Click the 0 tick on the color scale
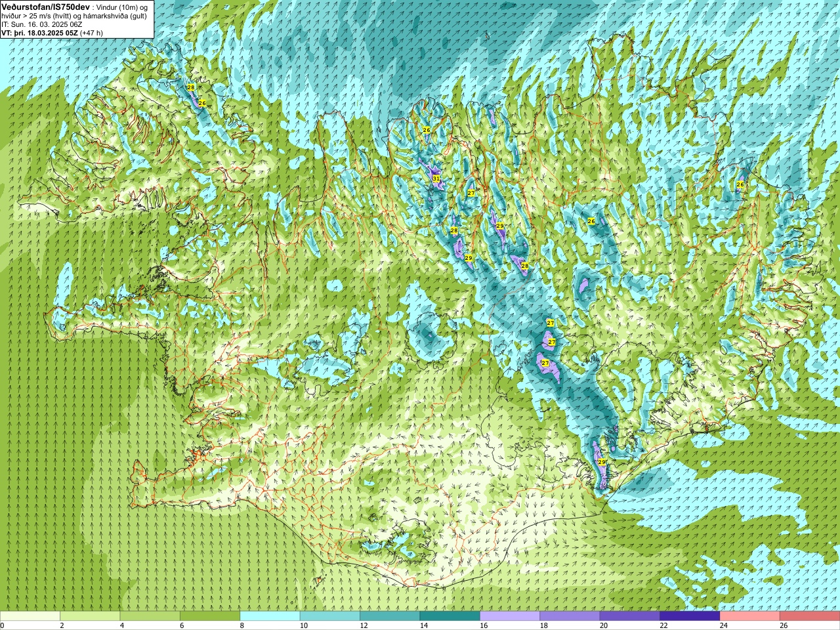 [2, 625]
